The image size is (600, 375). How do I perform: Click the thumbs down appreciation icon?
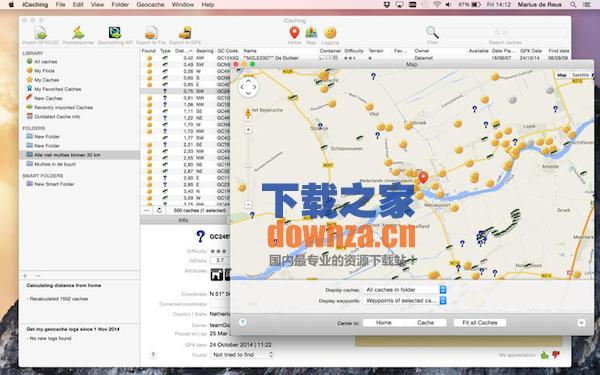[556, 355]
